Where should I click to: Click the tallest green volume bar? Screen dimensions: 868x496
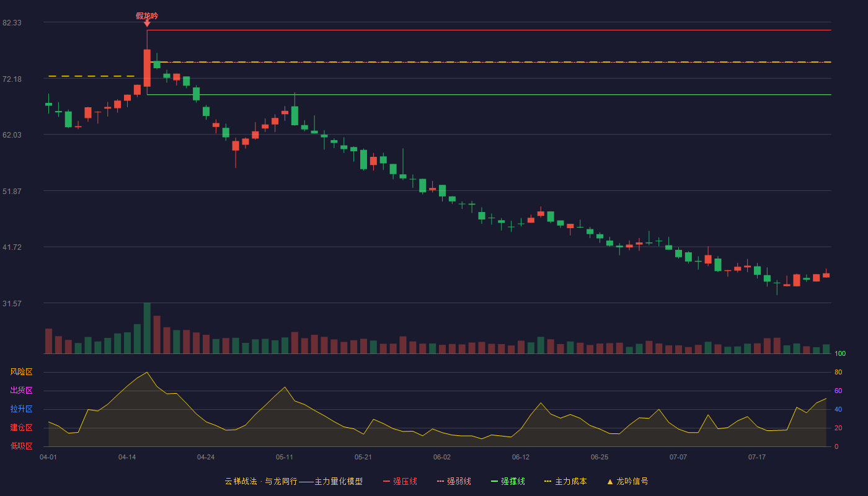click(147, 328)
